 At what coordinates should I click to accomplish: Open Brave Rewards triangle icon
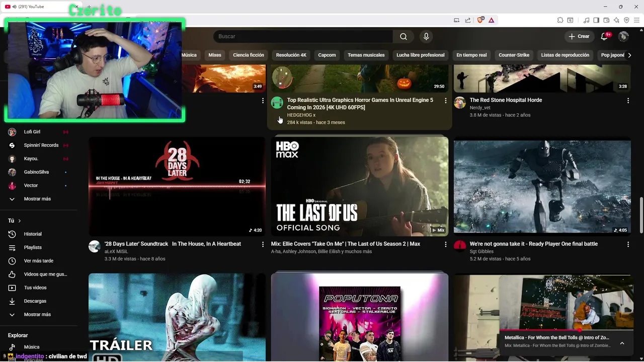click(x=491, y=20)
